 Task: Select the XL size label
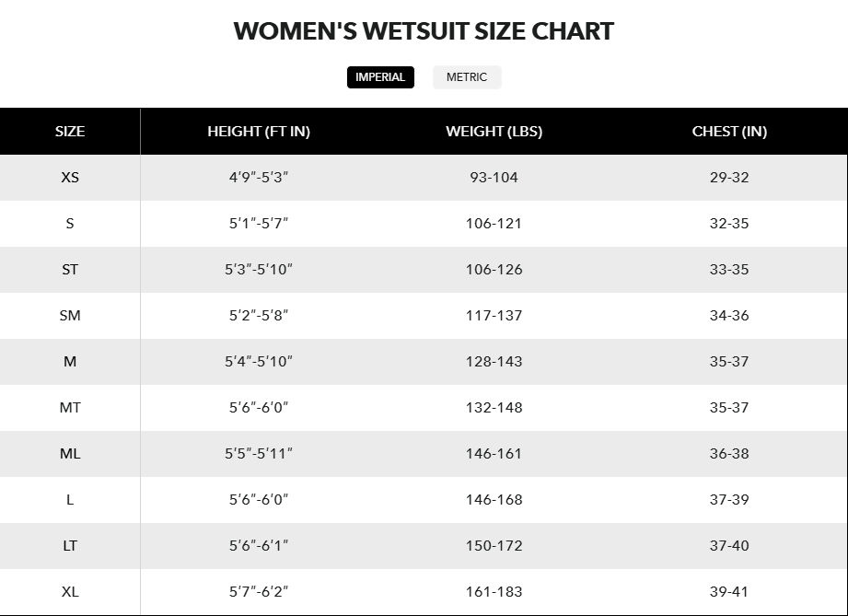[x=69, y=592]
